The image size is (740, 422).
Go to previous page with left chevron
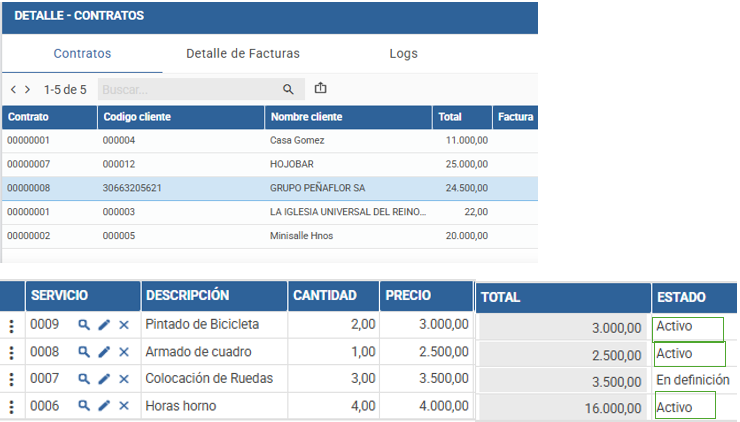pos(13,89)
